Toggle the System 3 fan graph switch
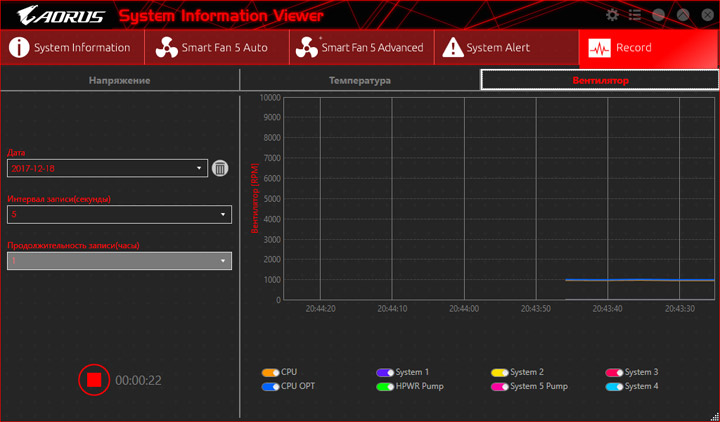The height and width of the screenshot is (422, 720). (x=614, y=372)
